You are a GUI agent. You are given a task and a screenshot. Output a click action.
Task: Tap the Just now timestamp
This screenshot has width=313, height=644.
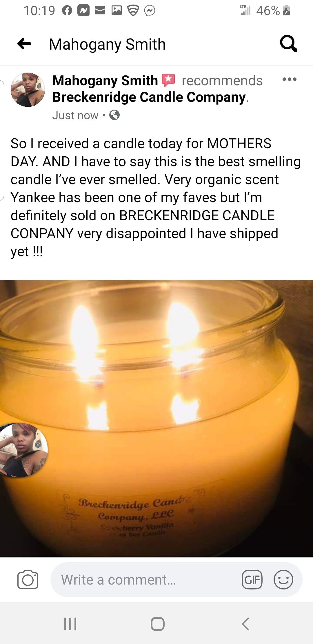(x=75, y=115)
